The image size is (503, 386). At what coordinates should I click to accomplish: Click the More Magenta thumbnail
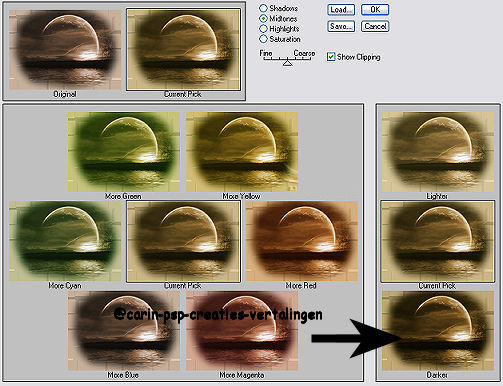point(242,330)
